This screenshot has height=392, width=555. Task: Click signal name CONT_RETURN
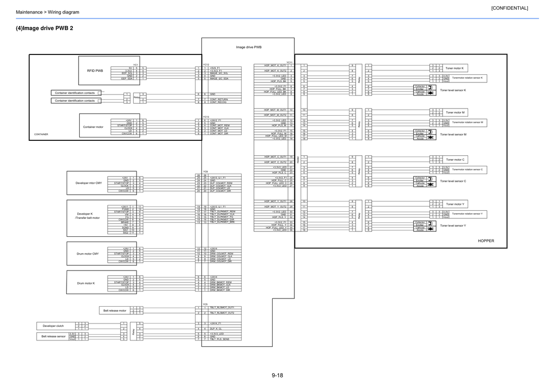pyautogui.click(x=219, y=99)
